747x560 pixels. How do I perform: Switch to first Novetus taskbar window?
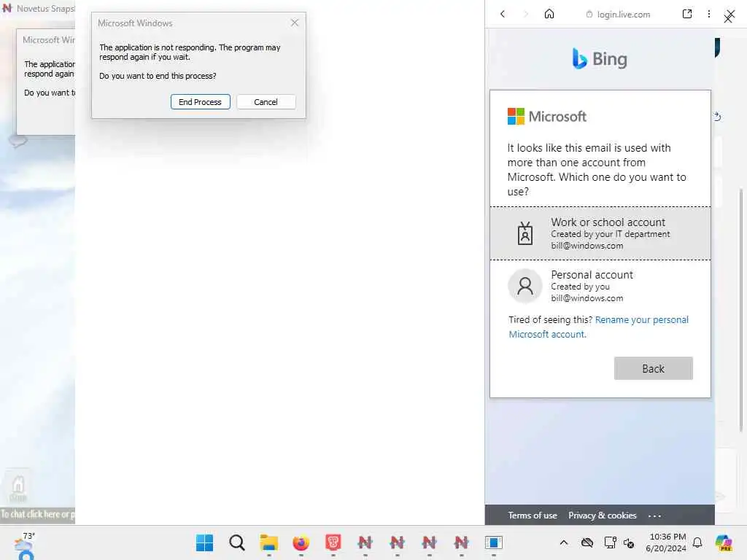365,542
